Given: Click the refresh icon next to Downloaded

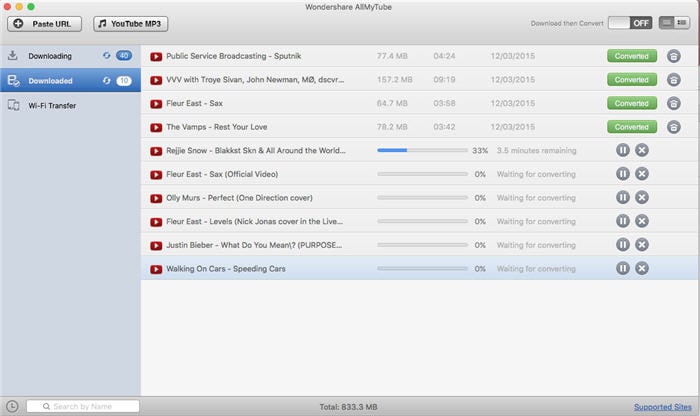Looking at the screenshot, I should coord(106,80).
